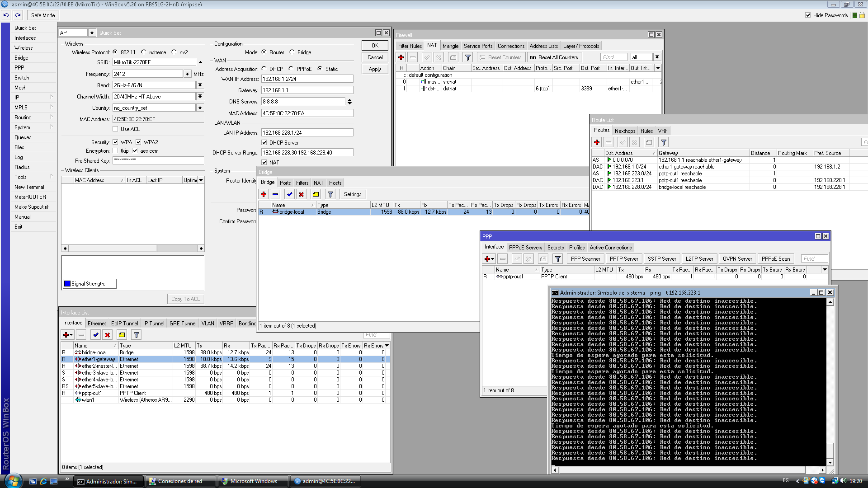
Task: Filter the Firewall NAT list
Action: pyautogui.click(x=468, y=57)
